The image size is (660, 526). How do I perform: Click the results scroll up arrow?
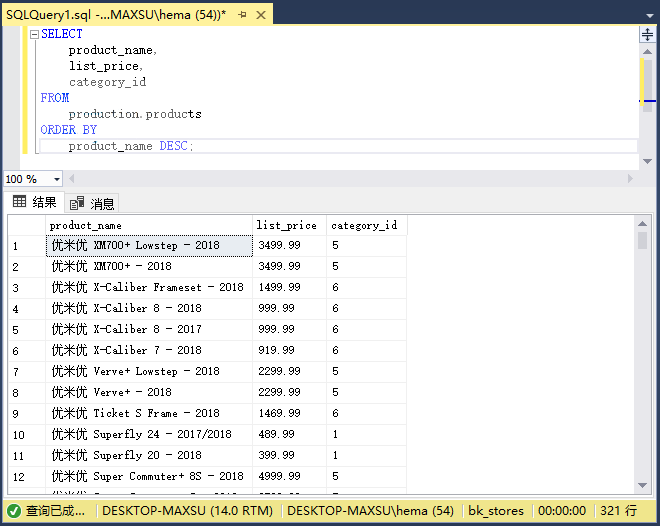pos(642,223)
